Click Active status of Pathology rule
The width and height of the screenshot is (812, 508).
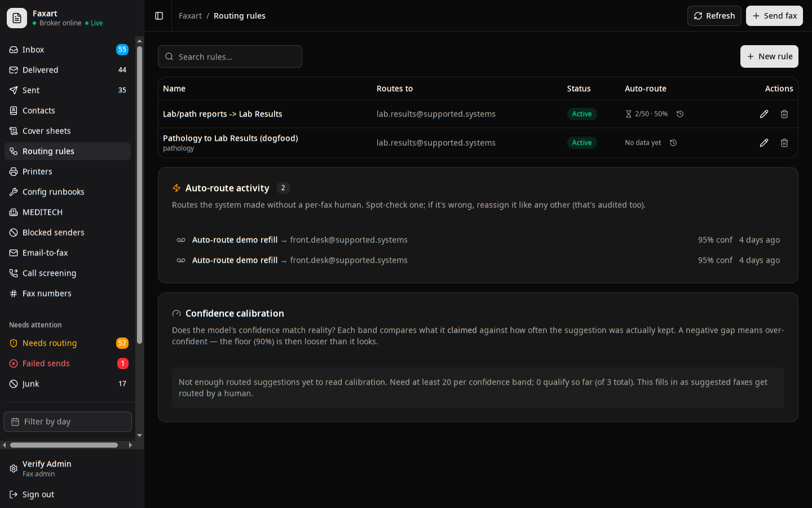pos(582,143)
